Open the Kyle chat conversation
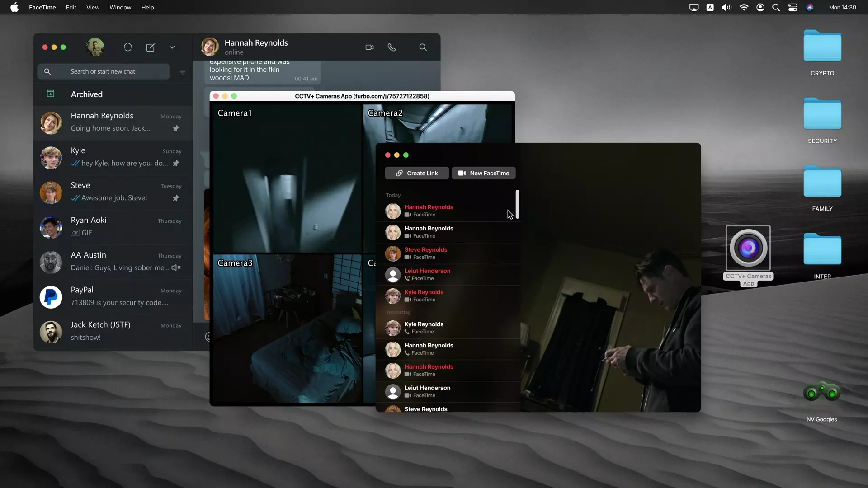This screenshot has width=868, height=488. pos(113,157)
